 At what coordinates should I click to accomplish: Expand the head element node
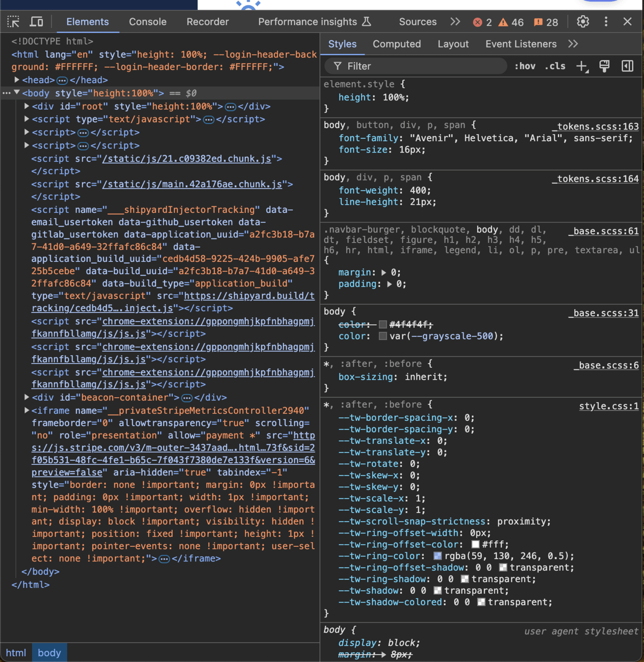(17, 79)
